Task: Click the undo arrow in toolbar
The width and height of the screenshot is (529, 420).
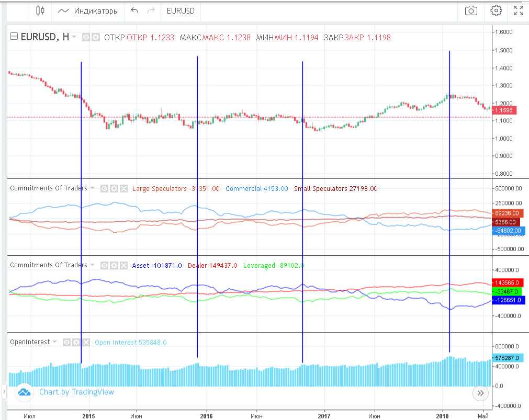Action: [135, 10]
